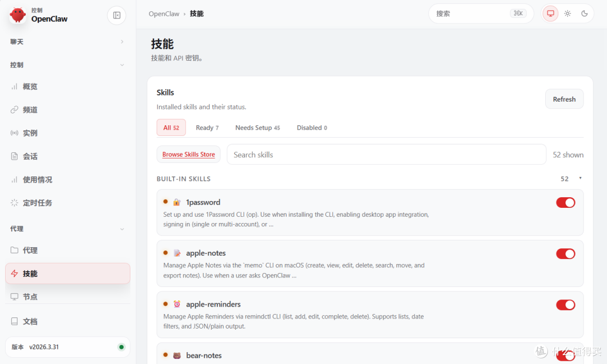Click the apple-reminders alarm clock icon
The width and height of the screenshot is (607, 364).
[177, 304]
